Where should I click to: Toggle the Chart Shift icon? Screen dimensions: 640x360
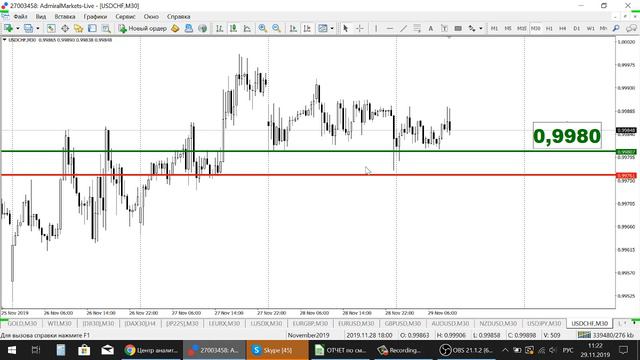(307, 28)
